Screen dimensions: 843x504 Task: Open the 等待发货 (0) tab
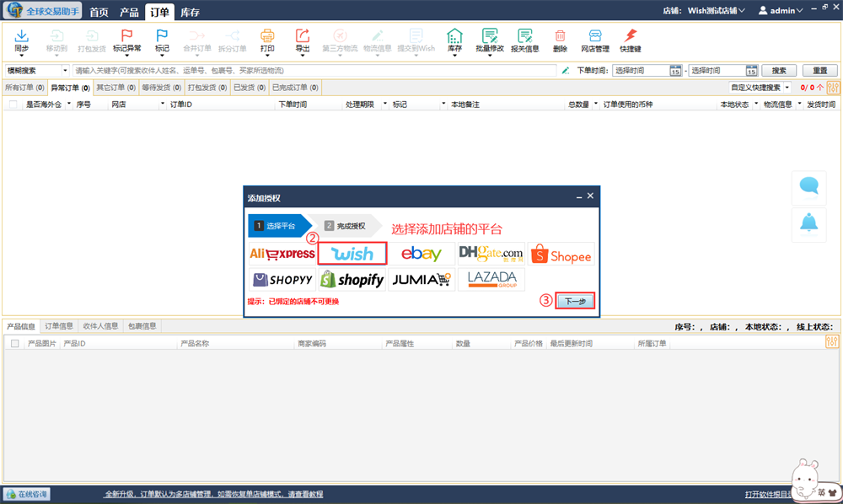(x=161, y=88)
